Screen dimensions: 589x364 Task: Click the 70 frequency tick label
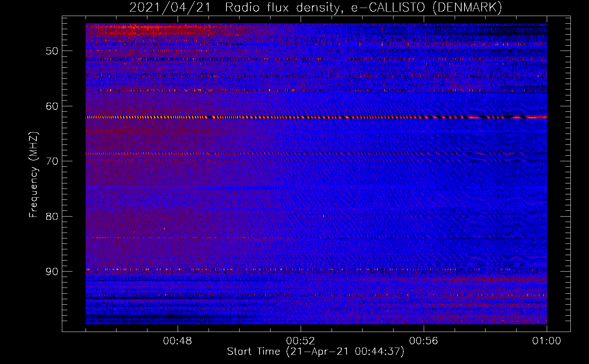tap(52, 161)
